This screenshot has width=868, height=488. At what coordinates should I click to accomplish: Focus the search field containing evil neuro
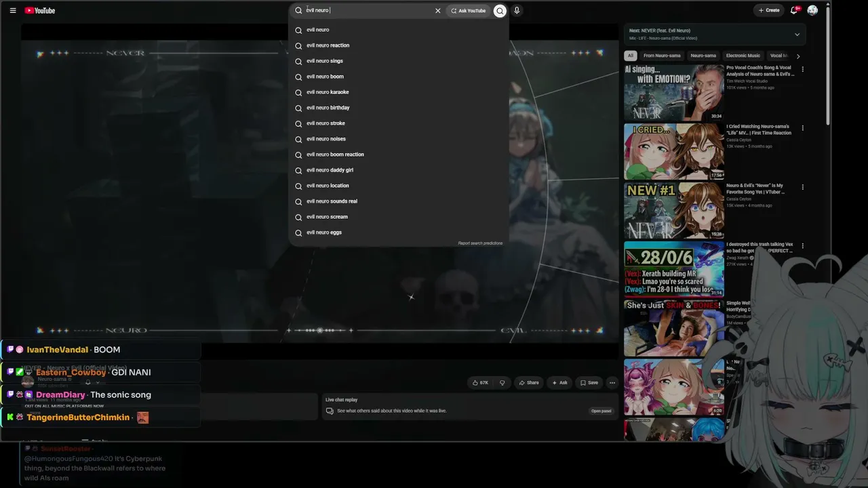point(368,10)
